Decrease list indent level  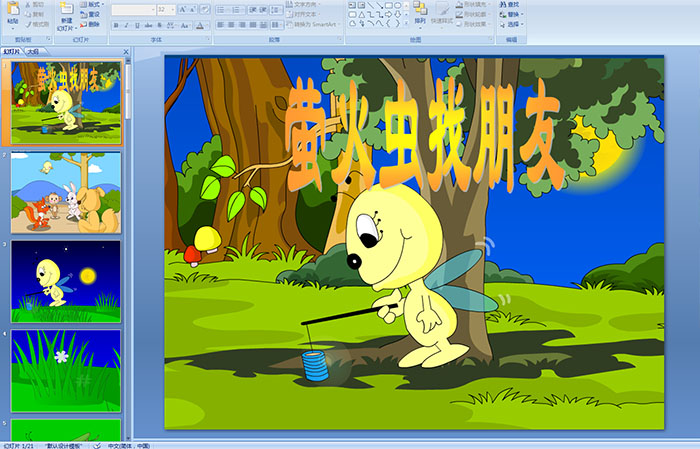click(253, 10)
